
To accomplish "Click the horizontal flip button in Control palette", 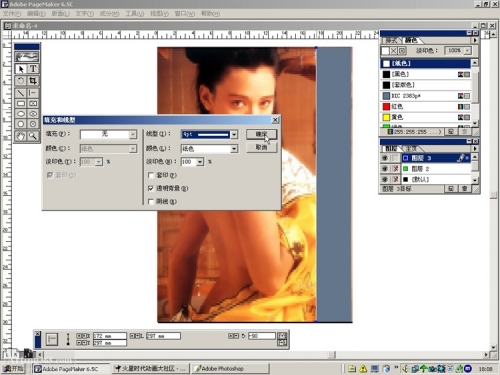I will coord(282,336).
